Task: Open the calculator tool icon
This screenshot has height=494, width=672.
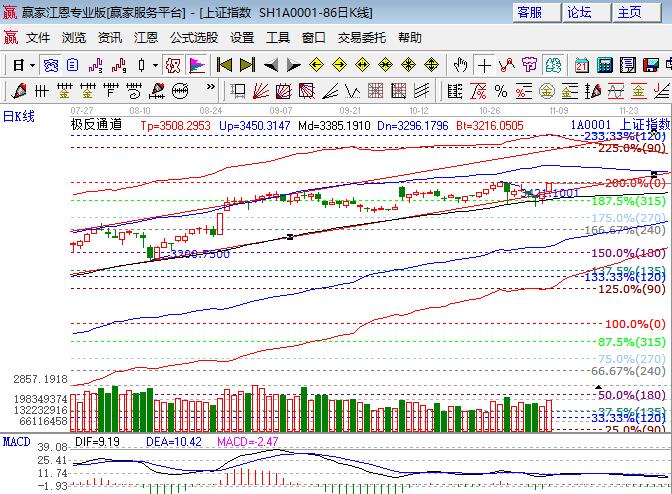Action: [x=605, y=65]
